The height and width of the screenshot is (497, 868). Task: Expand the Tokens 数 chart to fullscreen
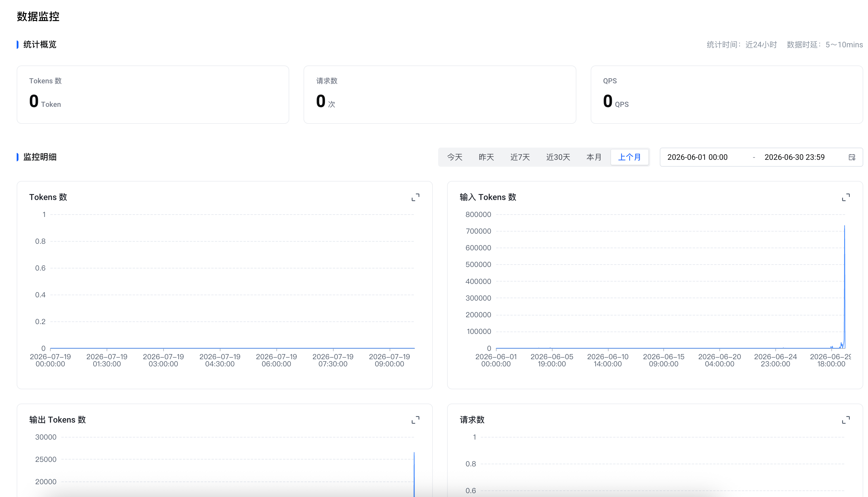pos(415,197)
